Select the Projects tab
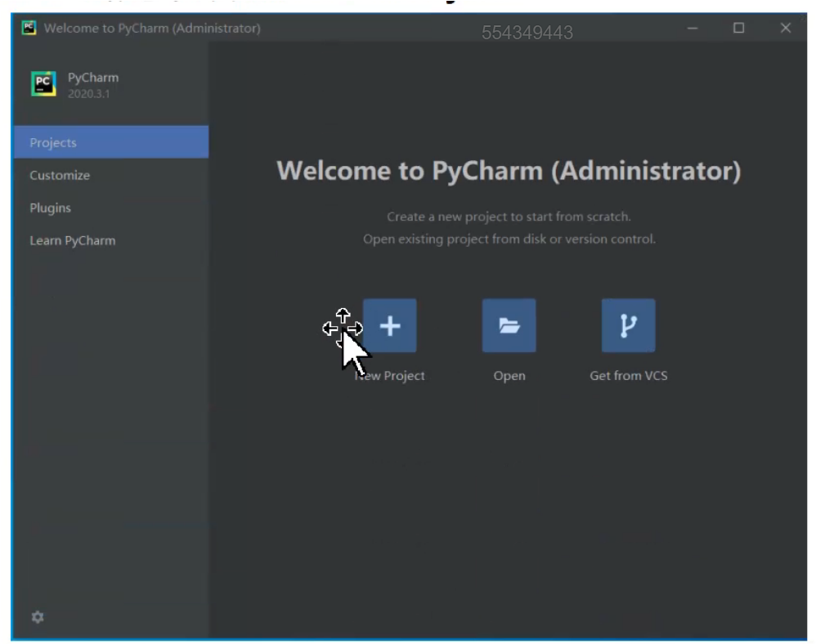The height and width of the screenshot is (644, 816). click(53, 142)
